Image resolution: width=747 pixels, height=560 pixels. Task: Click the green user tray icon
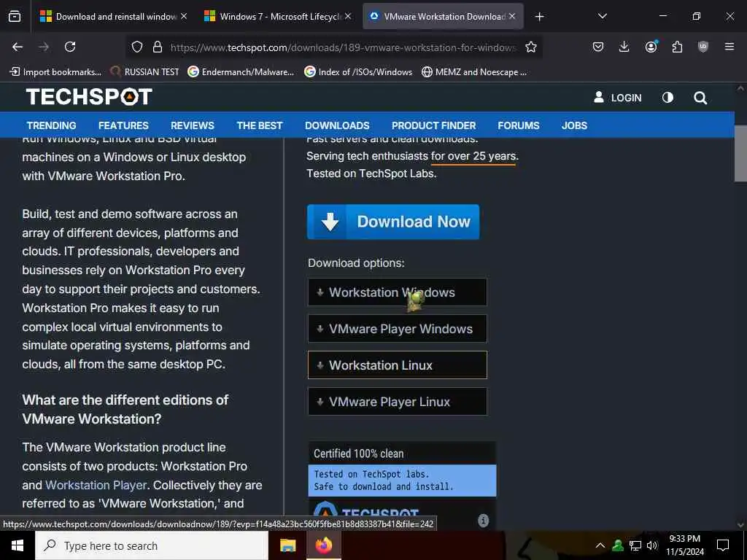click(x=618, y=545)
